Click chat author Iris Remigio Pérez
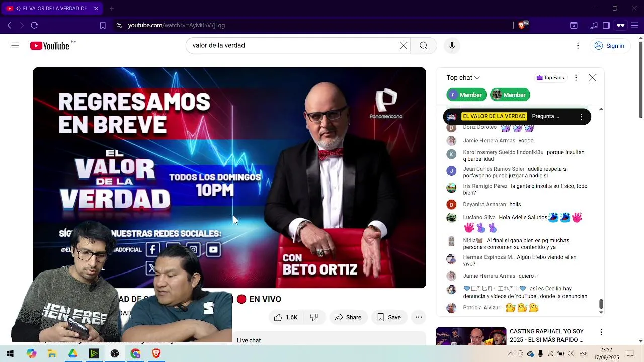The image size is (644, 362). click(x=485, y=186)
